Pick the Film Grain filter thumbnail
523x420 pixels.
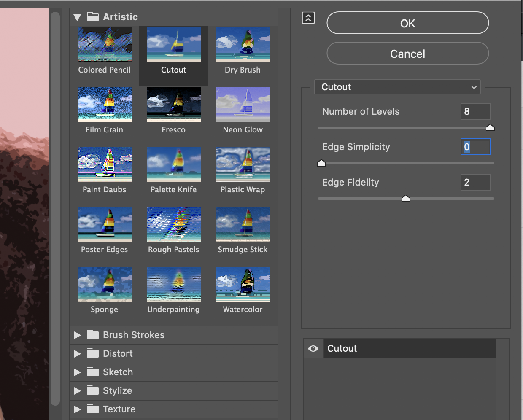(x=105, y=105)
